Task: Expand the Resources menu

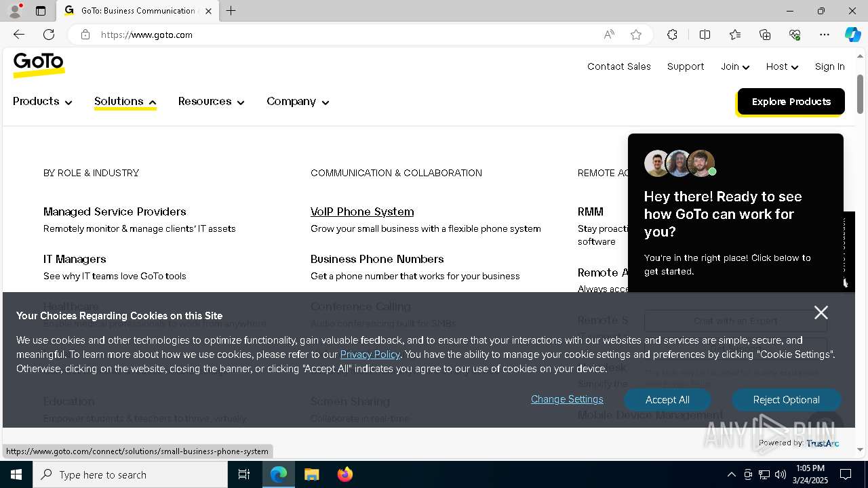Action: click(211, 102)
